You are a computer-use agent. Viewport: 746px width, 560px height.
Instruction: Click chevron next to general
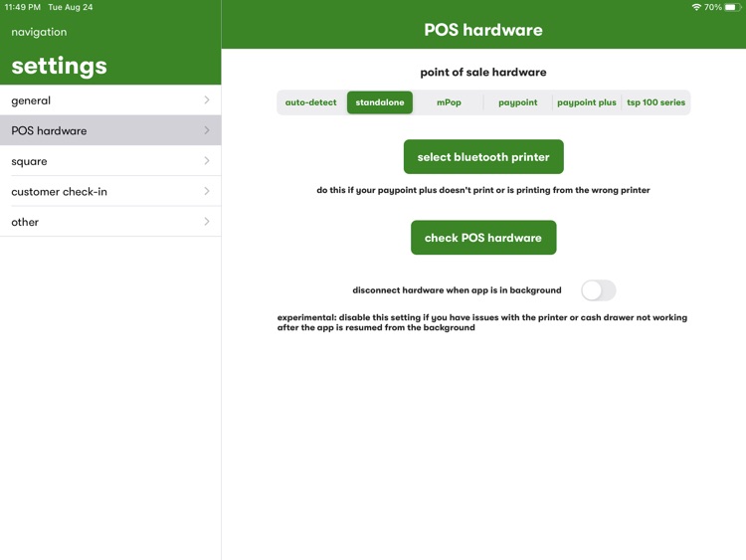207,99
